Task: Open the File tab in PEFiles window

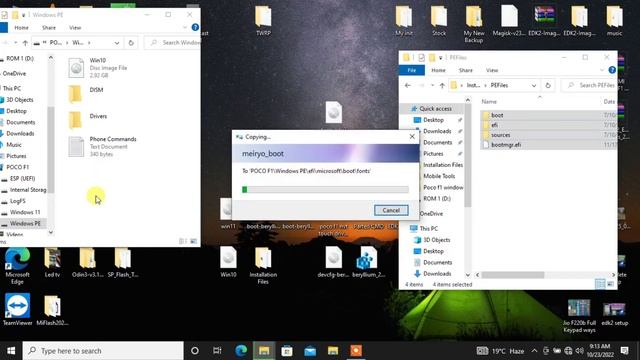Action: point(411,70)
